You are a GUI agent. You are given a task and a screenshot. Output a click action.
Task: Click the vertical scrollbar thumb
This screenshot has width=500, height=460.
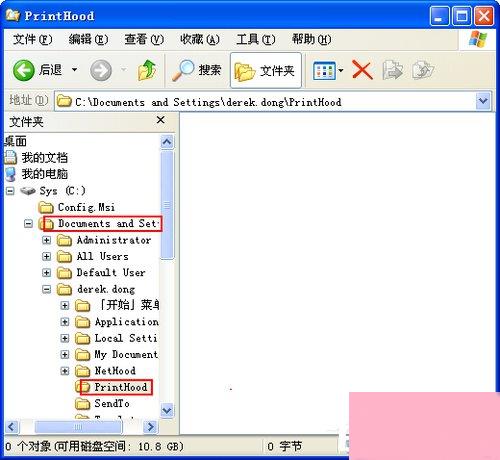tap(167, 205)
